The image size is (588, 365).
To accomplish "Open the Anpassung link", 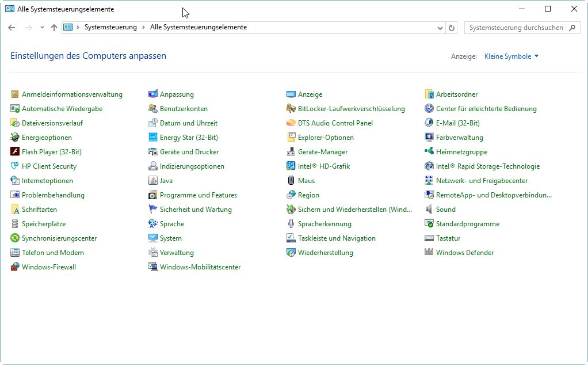I will [x=177, y=94].
